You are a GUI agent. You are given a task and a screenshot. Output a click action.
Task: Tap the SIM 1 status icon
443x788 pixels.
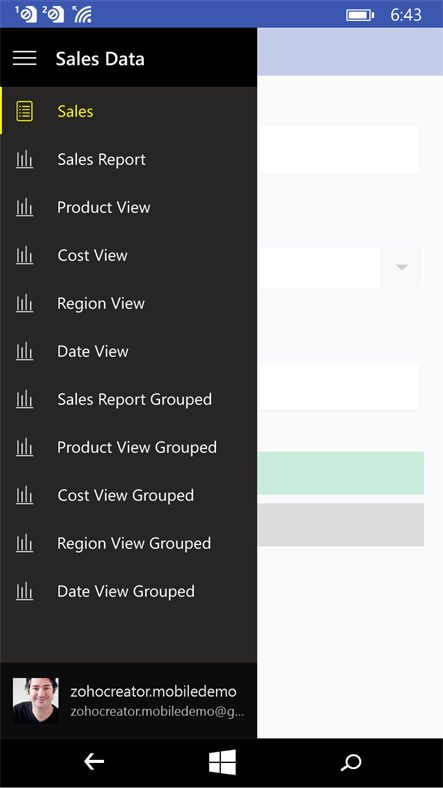[x=26, y=14]
